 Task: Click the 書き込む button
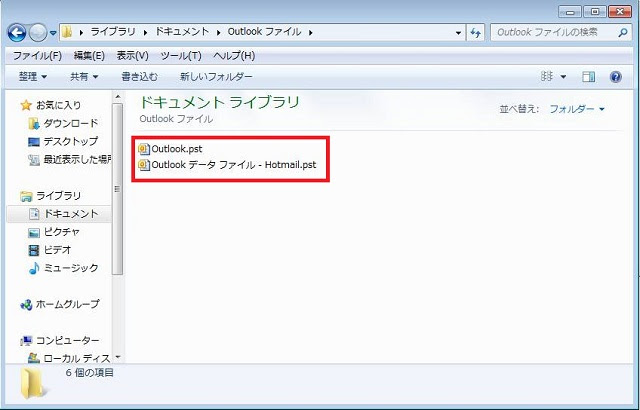click(x=140, y=77)
